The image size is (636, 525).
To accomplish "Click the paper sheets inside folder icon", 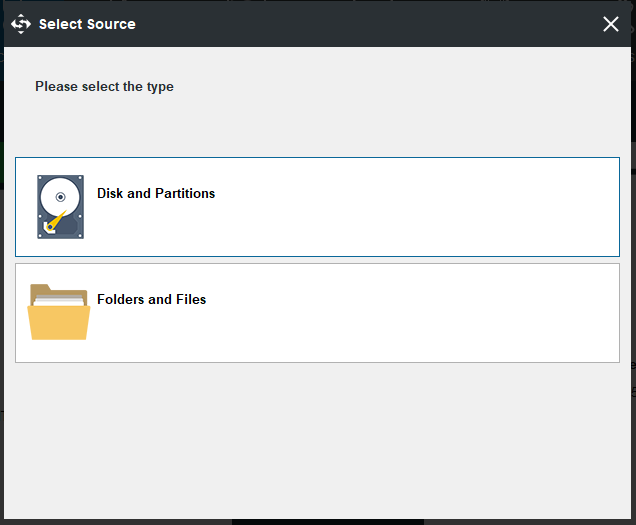I will click(60, 298).
